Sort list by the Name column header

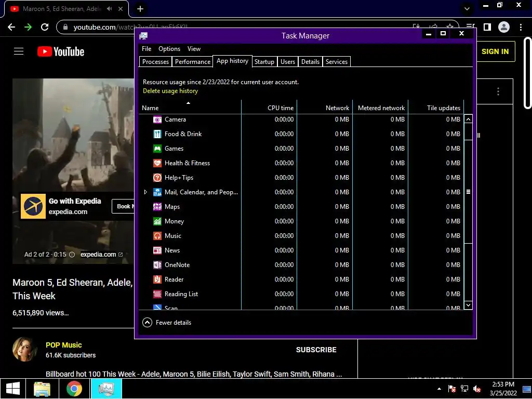(x=190, y=108)
